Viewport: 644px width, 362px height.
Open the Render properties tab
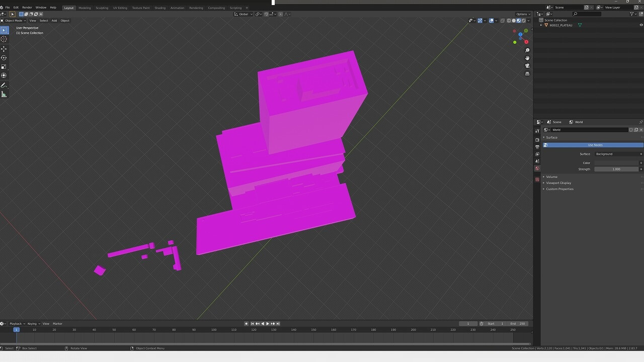[537, 140]
